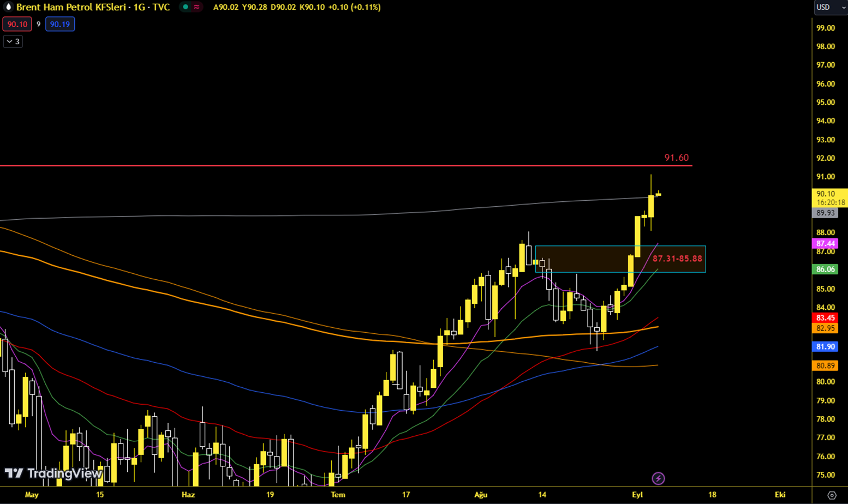Click the blue 90.19 buy price button
The image size is (848, 504).
[x=60, y=24]
